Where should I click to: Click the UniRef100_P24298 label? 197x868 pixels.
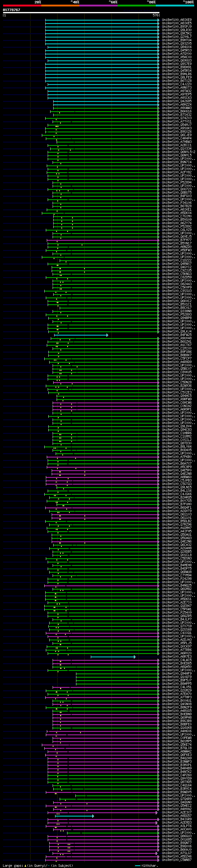(177, 579)
